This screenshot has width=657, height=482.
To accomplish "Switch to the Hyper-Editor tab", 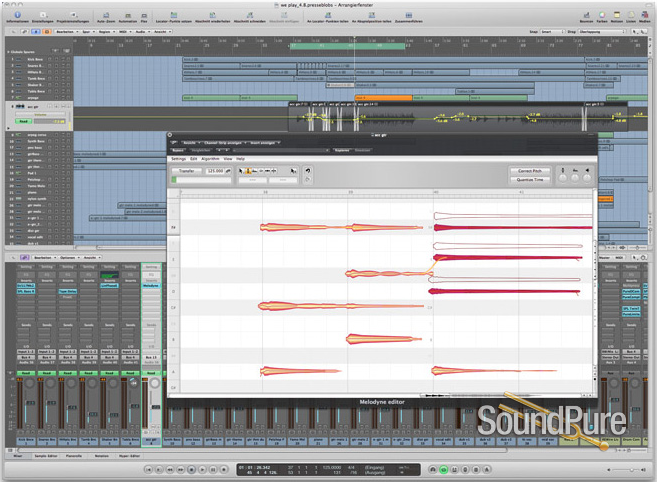I will [x=130, y=456].
